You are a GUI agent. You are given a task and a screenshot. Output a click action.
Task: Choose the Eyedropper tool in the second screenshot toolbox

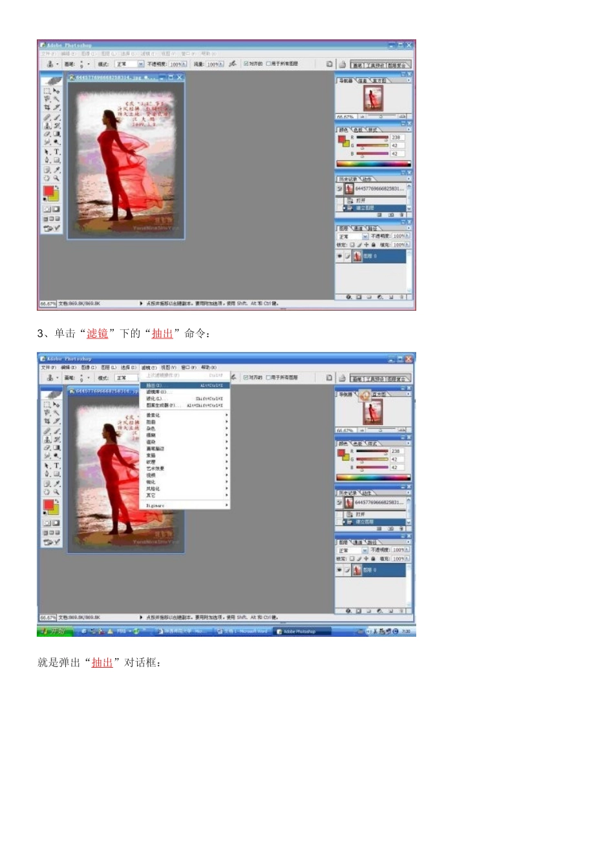(x=56, y=483)
